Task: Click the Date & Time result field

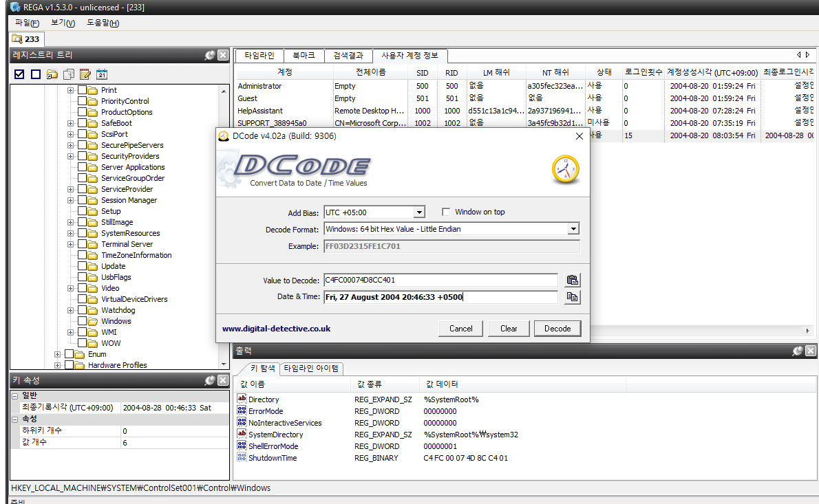Action: click(x=440, y=297)
